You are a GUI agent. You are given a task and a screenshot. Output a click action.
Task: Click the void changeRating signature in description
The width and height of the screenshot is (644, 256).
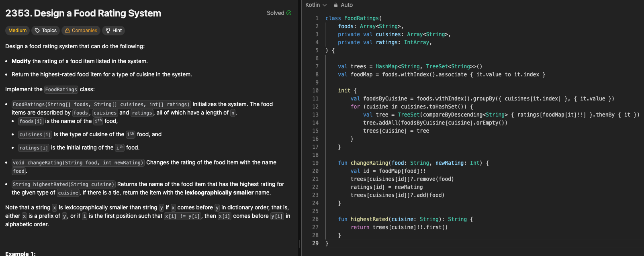pyautogui.click(x=78, y=163)
